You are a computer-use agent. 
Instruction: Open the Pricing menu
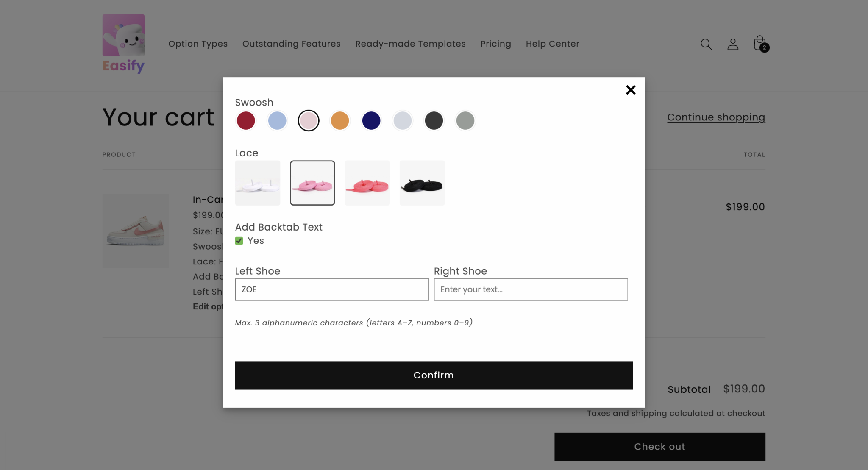tap(495, 44)
